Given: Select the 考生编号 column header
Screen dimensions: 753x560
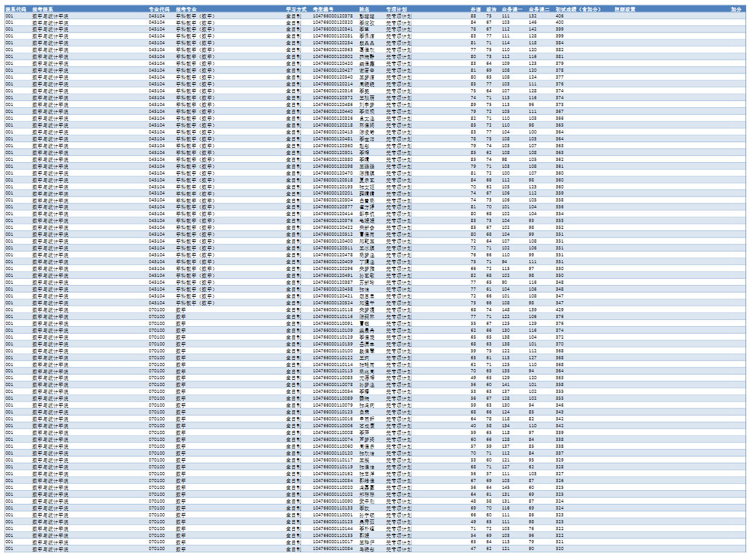Looking at the screenshot, I should 323,9.
